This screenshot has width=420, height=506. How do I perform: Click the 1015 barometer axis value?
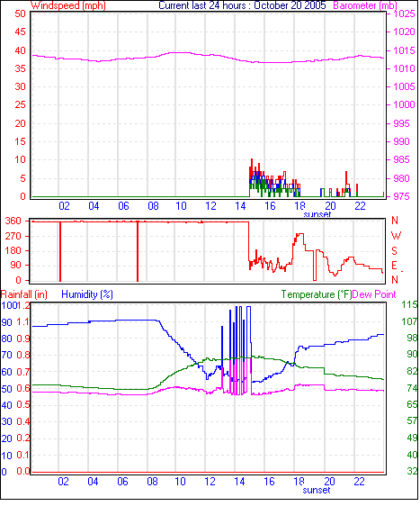coord(404,50)
